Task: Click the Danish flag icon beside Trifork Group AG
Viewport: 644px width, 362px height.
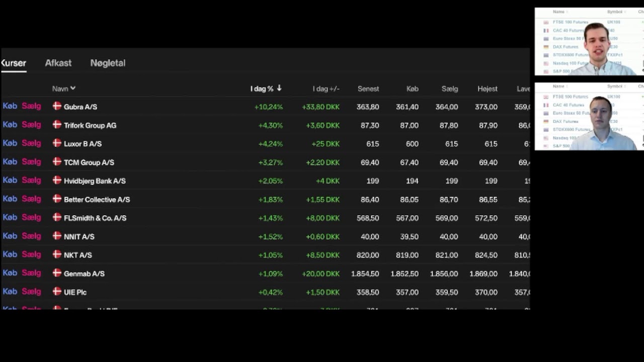Action: (x=57, y=125)
